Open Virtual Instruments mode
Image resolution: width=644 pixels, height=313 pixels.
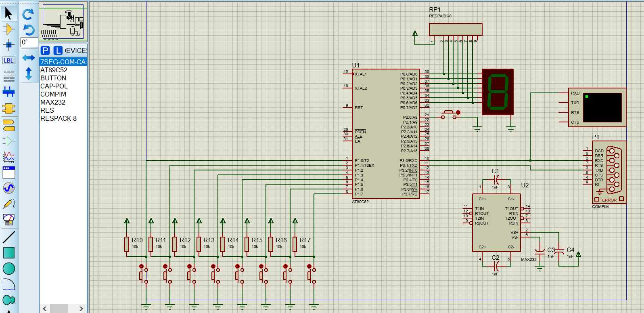[8, 219]
